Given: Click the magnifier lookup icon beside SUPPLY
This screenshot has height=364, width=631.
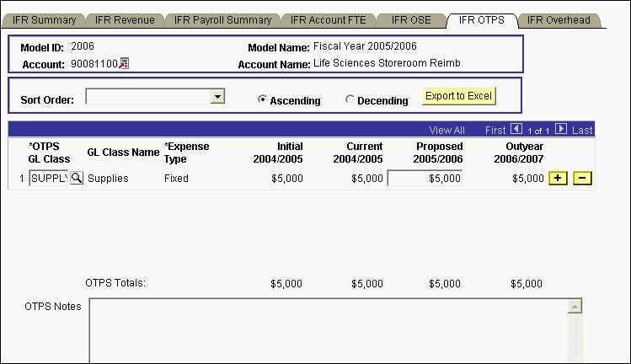Looking at the screenshot, I should 77,179.
